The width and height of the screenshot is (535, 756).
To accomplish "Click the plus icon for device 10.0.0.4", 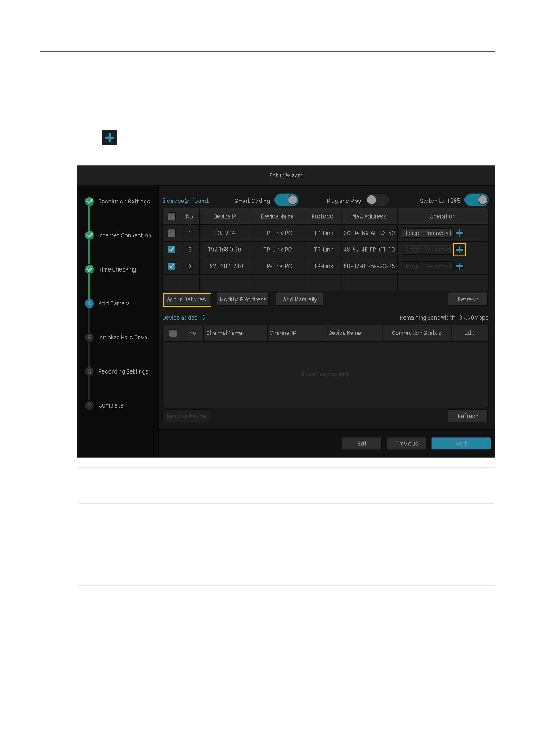I will [460, 233].
